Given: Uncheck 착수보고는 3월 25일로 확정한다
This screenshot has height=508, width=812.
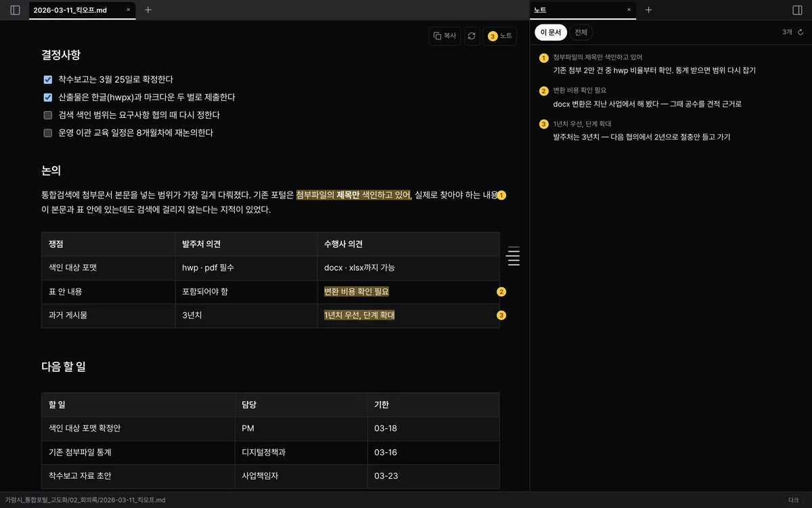Looking at the screenshot, I should 48,80.
